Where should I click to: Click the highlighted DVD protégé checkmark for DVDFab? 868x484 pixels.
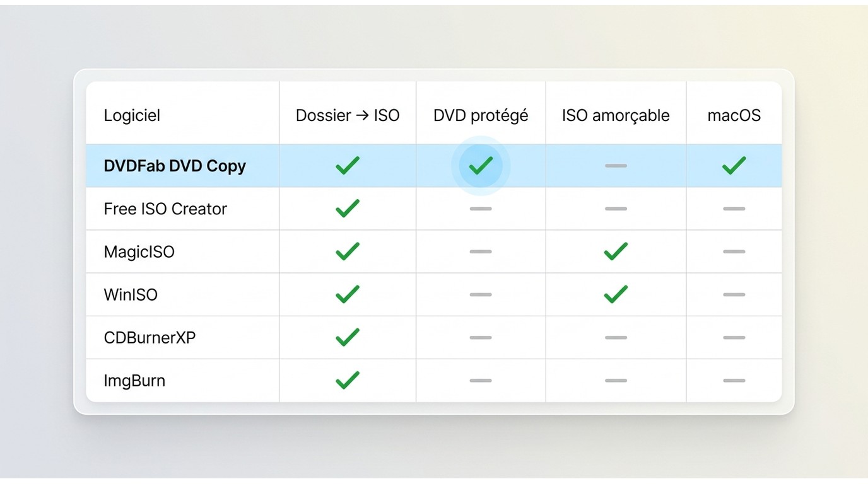[x=481, y=166]
